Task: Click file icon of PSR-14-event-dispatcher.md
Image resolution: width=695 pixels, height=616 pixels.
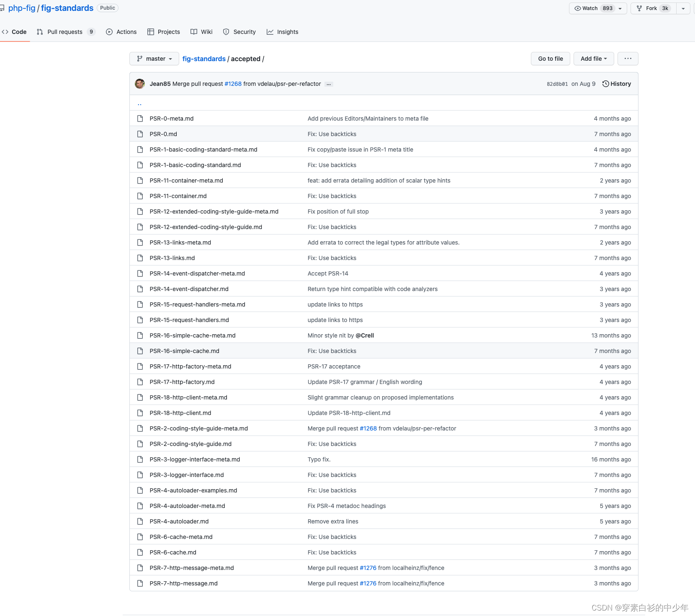Action: coord(140,289)
